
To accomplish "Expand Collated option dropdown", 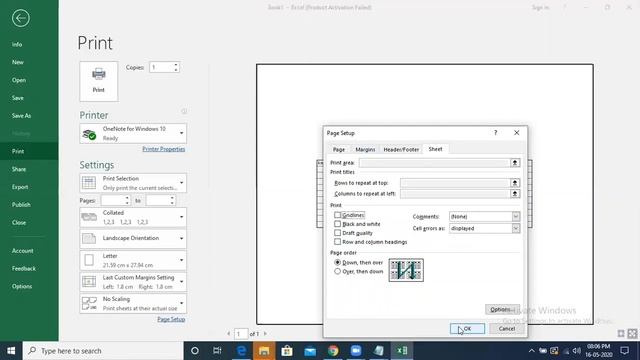I will pos(133,217).
